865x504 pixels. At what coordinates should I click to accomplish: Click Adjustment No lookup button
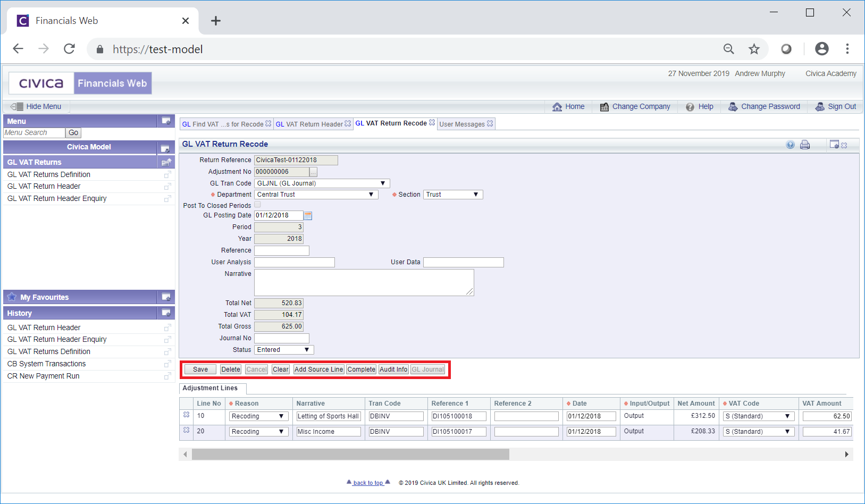pos(314,172)
